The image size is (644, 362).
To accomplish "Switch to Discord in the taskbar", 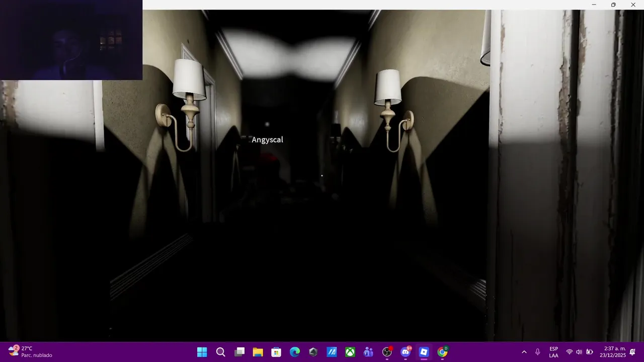I will tap(406, 352).
